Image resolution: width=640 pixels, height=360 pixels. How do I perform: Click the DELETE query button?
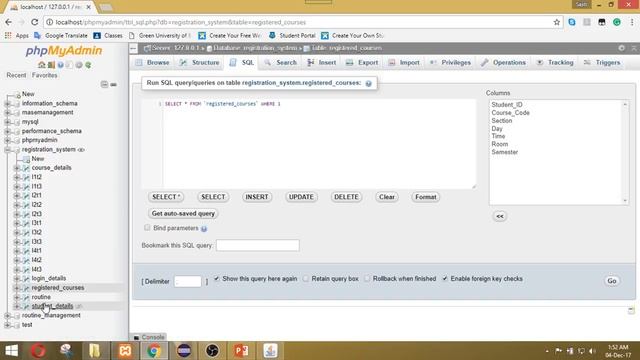[x=346, y=197]
